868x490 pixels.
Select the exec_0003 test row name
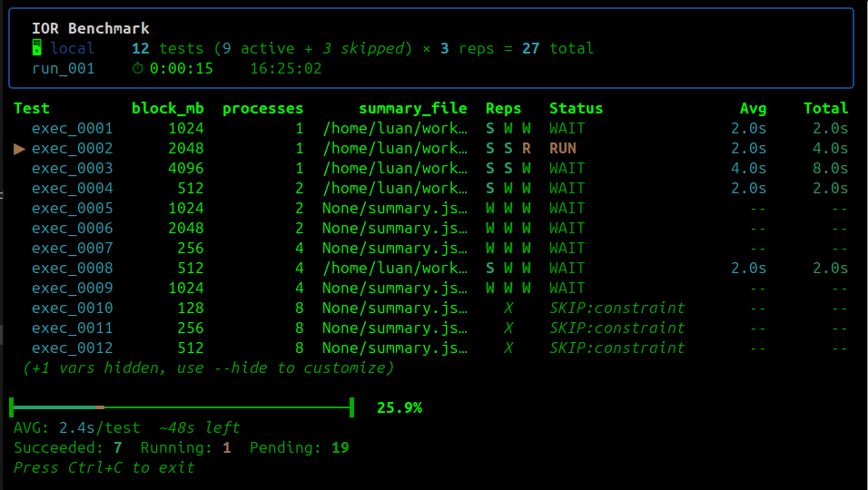(72, 168)
